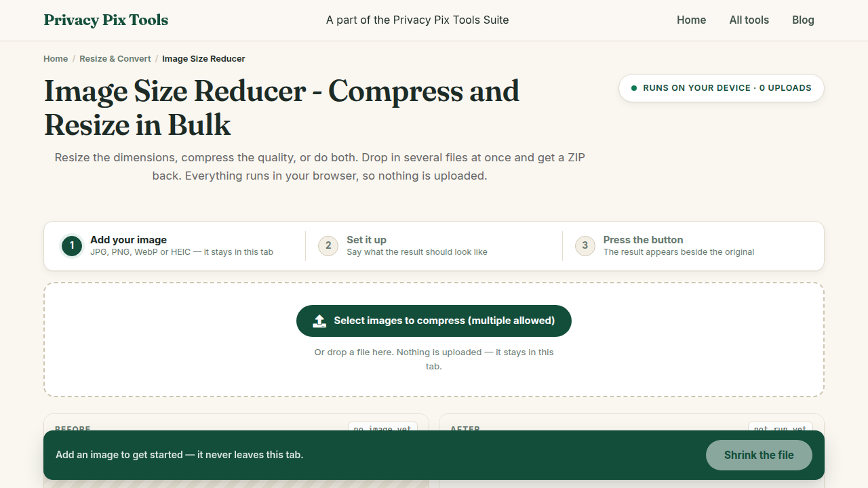Image resolution: width=868 pixels, height=488 pixels.
Task: Click the Home breadcrumb link
Action: 56,59
